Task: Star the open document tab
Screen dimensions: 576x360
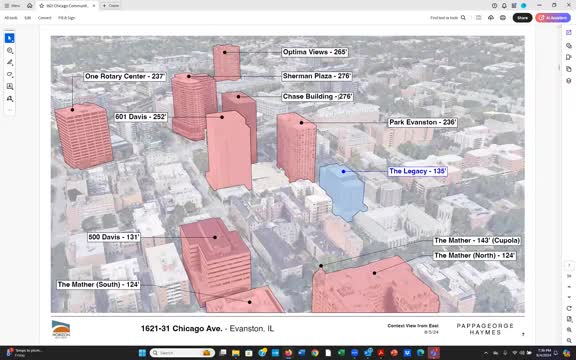Action: coord(42,6)
